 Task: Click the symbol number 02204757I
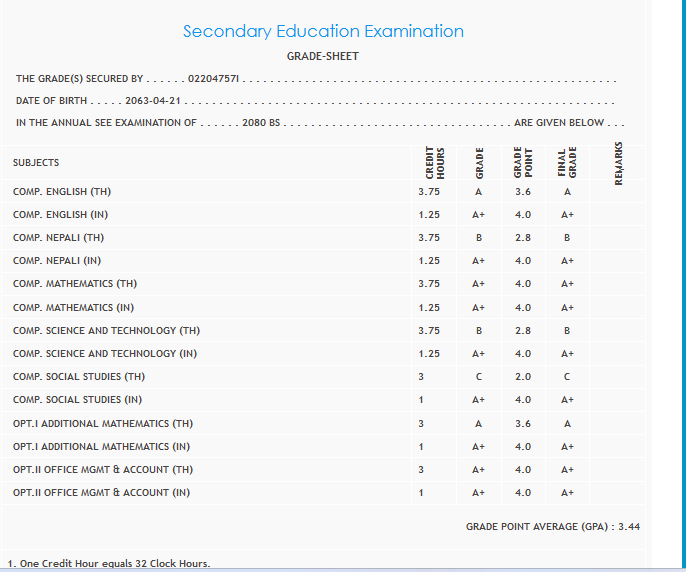(x=214, y=78)
